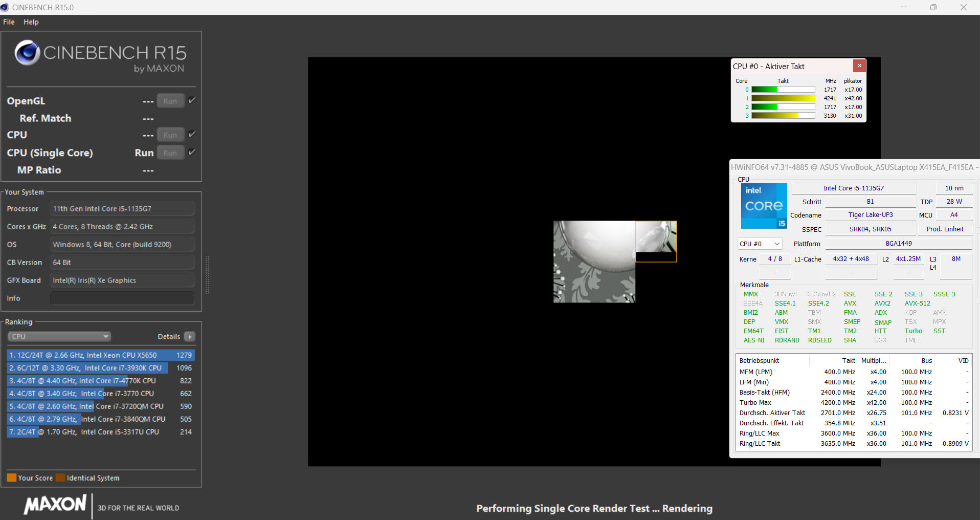Screen dimensions: 980x520
Task: Open the CPU #0 selector dropdown
Action: pos(760,244)
